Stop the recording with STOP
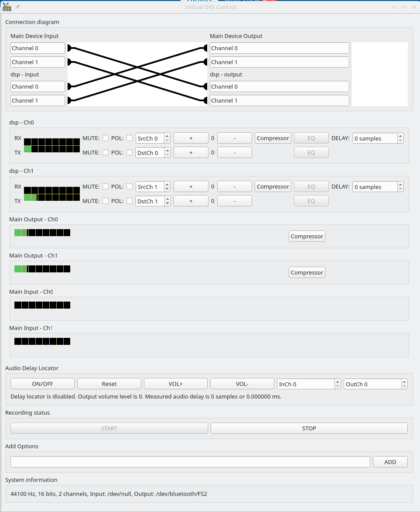 click(x=308, y=428)
